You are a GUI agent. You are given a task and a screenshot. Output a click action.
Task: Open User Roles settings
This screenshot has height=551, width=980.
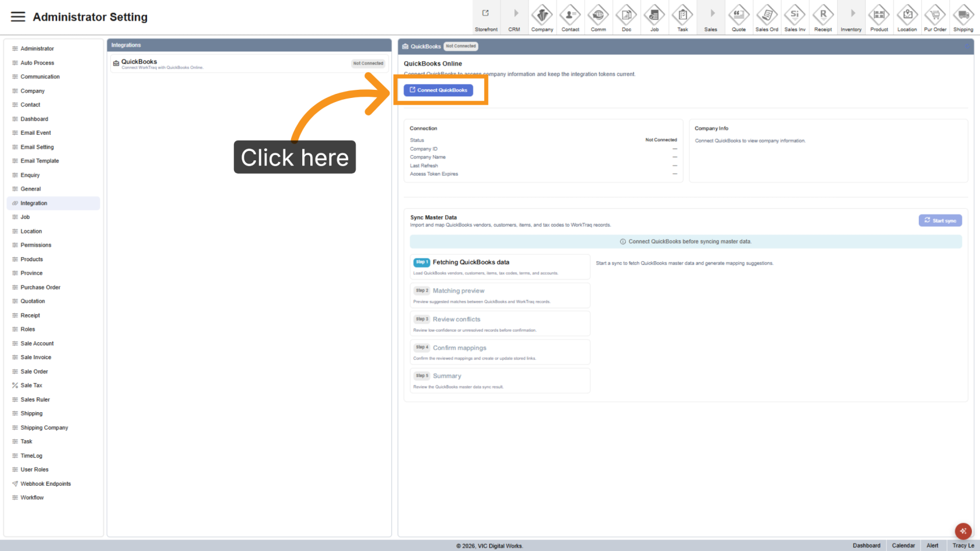pos(53,469)
